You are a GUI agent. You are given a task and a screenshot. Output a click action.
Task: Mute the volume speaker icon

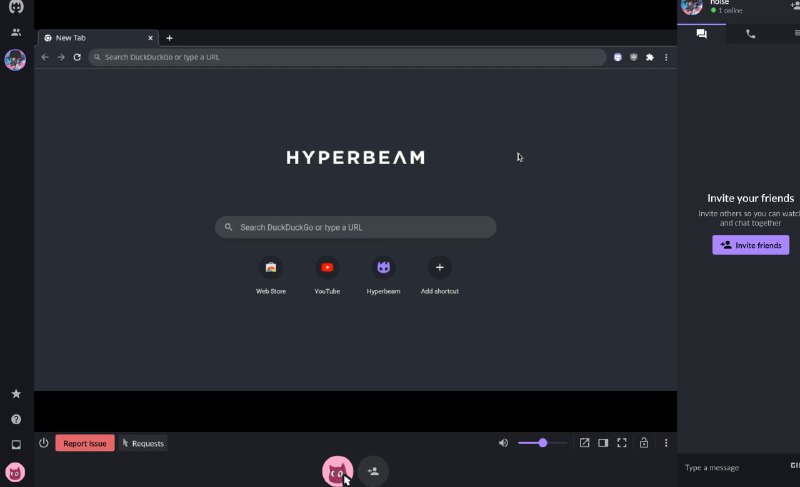[x=503, y=443]
